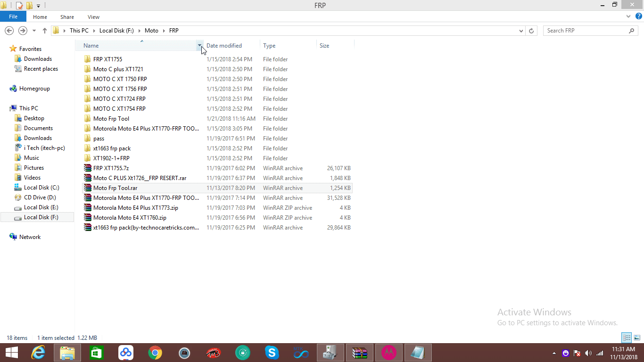
Task: Open Skype from the taskbar
Action: pyautogui.click(x=272, y=353)
